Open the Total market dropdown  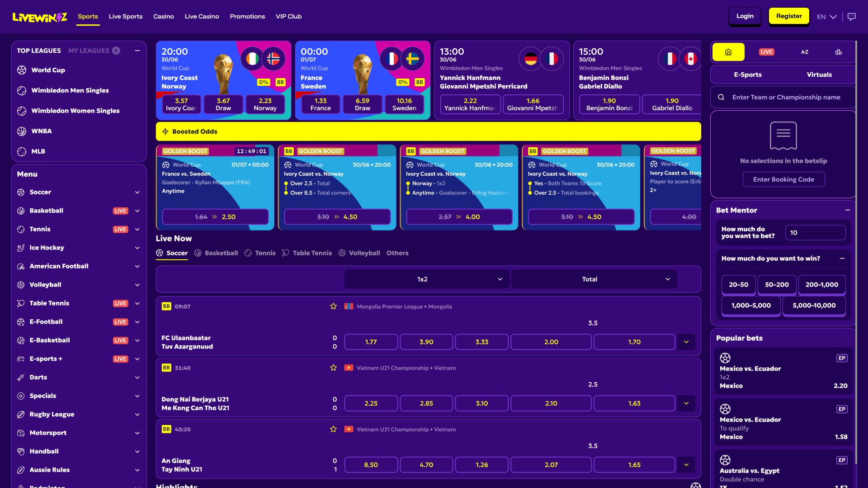[x=594, y=279]
